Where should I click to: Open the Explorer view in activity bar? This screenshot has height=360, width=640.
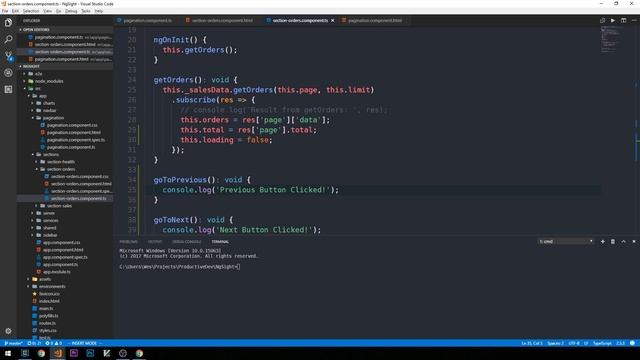[x=8, y=23]
